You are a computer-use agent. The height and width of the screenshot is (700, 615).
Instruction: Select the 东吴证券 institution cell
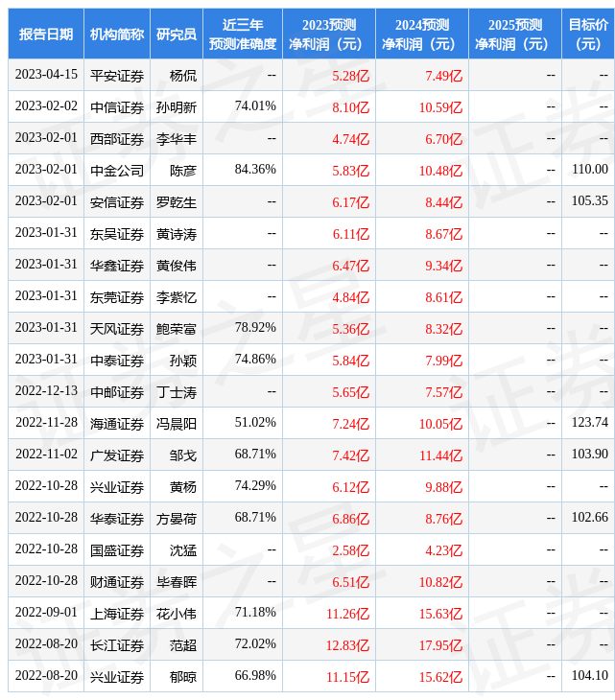pyautogui.click(x=117, y=234)
